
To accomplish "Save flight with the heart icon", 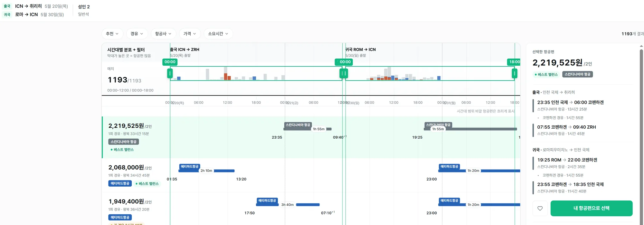I will (540, 208).
